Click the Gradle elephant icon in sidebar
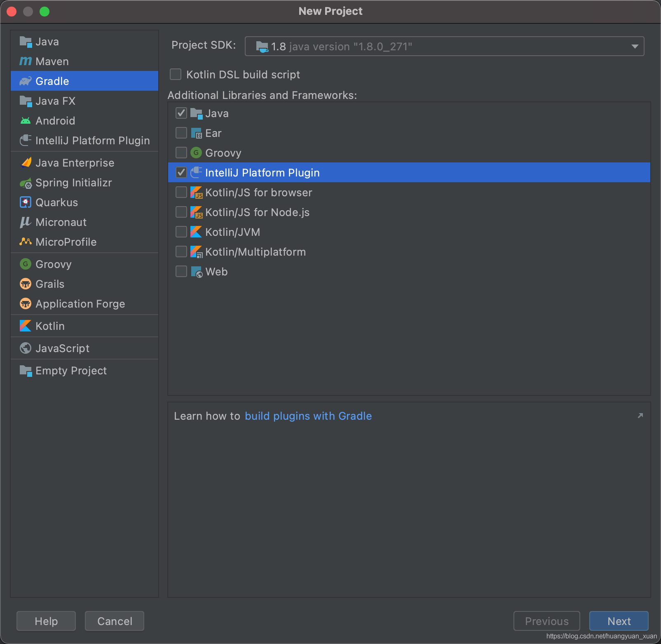This screenshot has width=661, height=644. (x=25, y=81)
